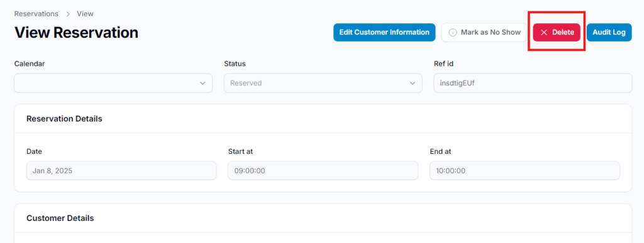Click the breadcrumb chevron separator
Viewport: 644px width, 243px height.
click(x=68, y=14)
